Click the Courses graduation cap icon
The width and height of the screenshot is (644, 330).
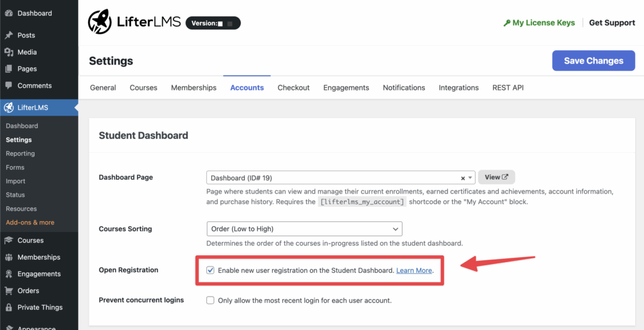9,240
